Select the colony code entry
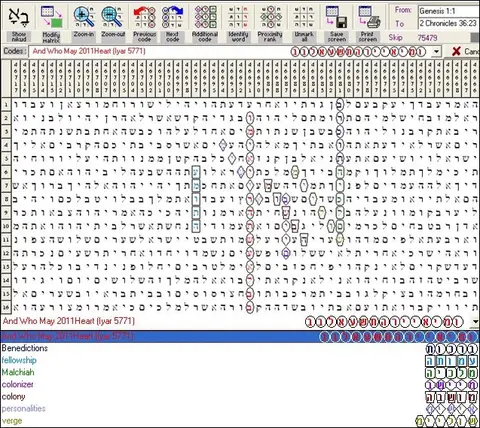Image resolution: width=480 pixels, height=428 pixels. [13, 397]
